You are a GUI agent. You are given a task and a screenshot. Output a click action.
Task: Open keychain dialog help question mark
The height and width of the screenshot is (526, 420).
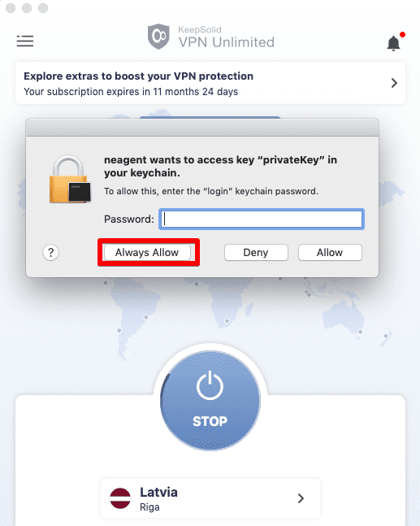coord(50,252)
